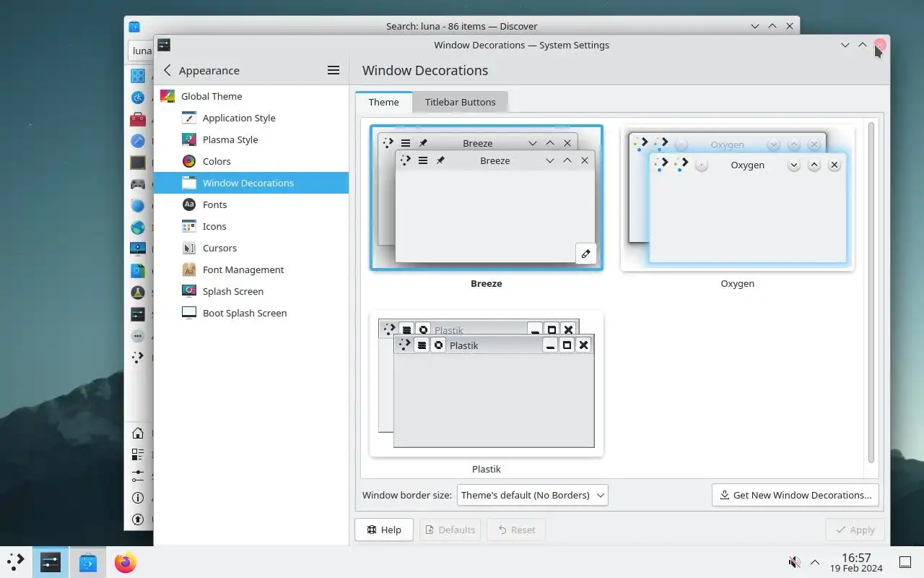Click the Fonts 'Aa' icon

pyautogui.click(x=189, y=204)
